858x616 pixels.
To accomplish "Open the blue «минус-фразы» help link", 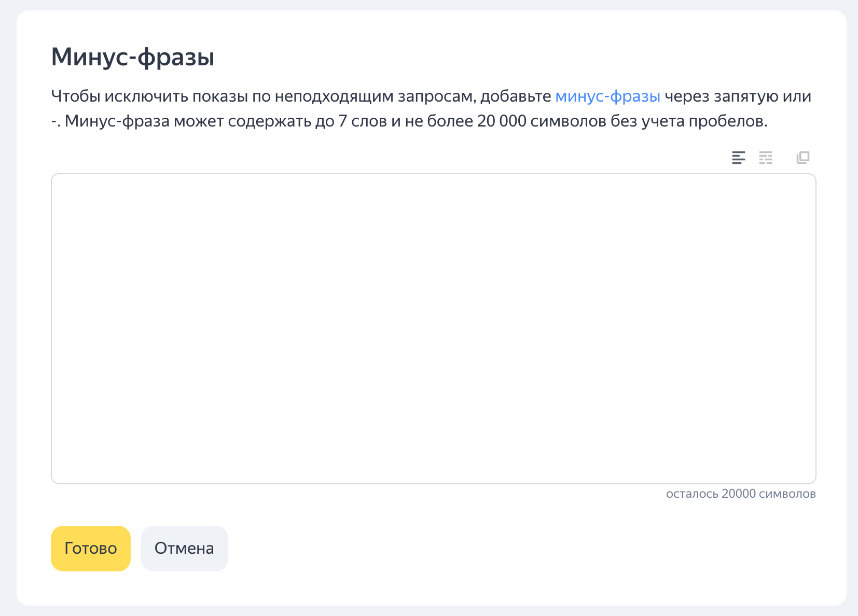I will point(607,96).
